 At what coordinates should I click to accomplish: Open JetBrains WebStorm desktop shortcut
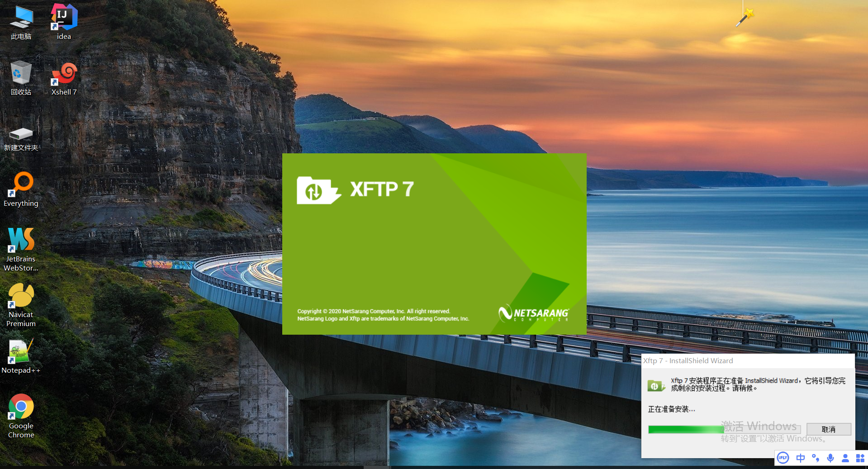[21, 249]
